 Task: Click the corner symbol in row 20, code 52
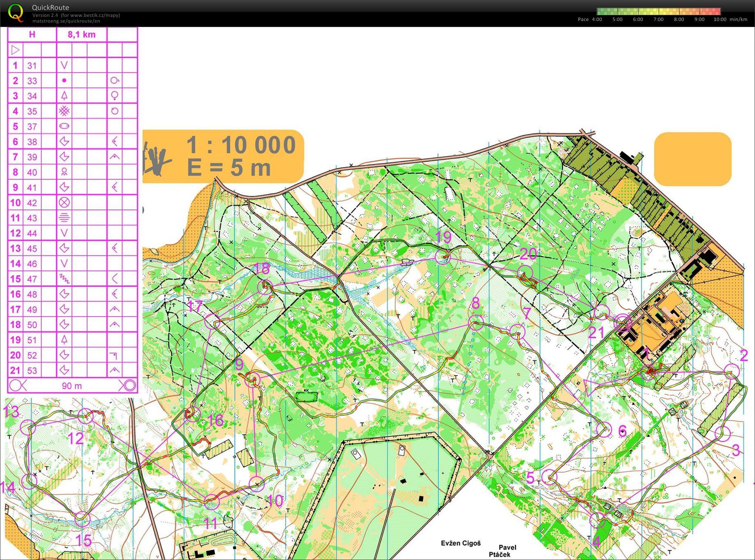(114, 355)
